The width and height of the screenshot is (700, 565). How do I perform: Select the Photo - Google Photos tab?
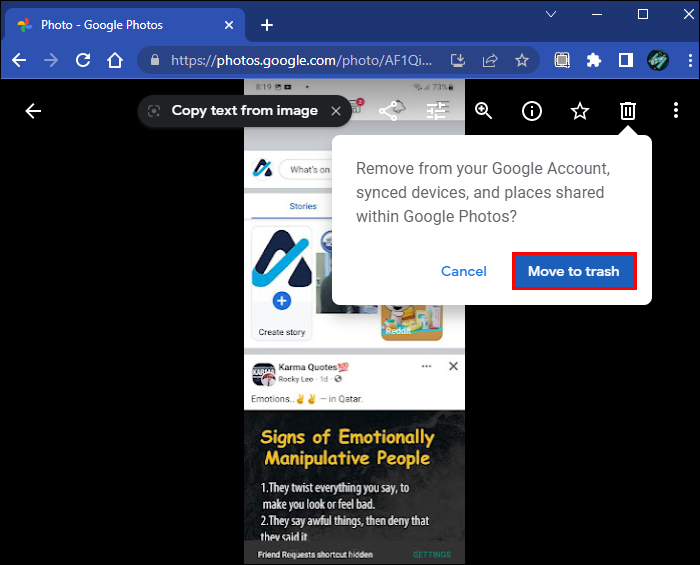pyautogui.click(x=125, y=25)
